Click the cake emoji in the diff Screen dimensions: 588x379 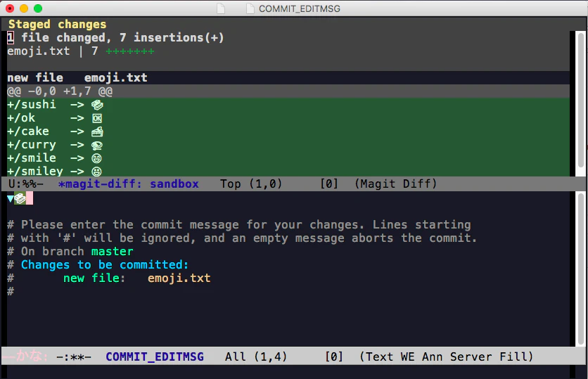(97, 131)
